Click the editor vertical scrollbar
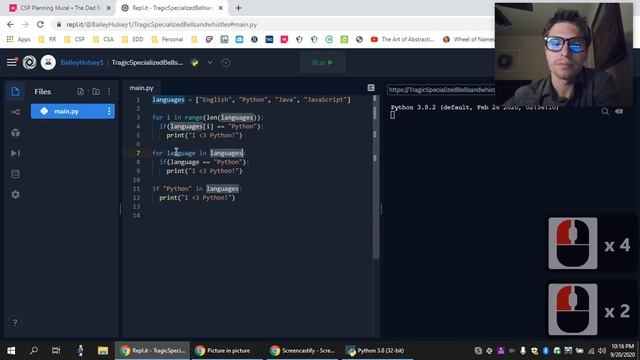Image resolution: width=640 pixels, height=360 pixels. coord(375,176)
